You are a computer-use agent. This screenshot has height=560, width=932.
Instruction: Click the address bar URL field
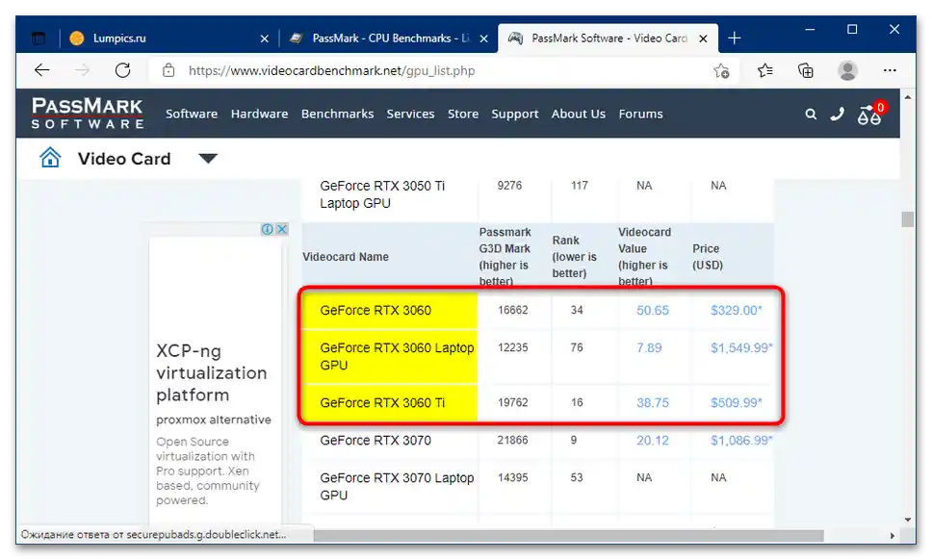[x=446, y=70]
